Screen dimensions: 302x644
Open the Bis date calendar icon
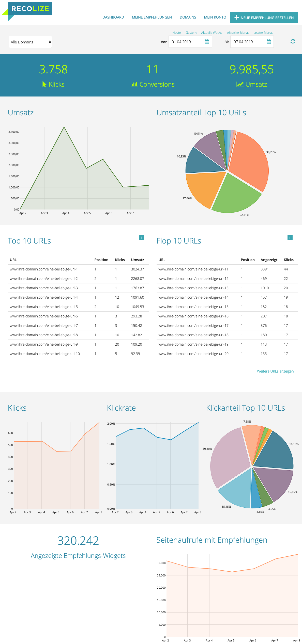pos(269,42)
